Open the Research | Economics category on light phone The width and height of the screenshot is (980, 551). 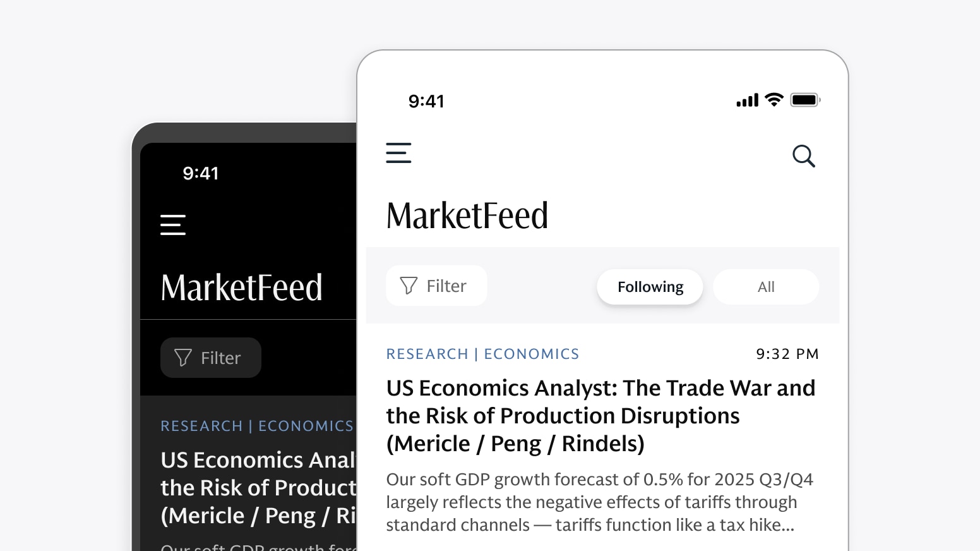click(x=482, y=354)
